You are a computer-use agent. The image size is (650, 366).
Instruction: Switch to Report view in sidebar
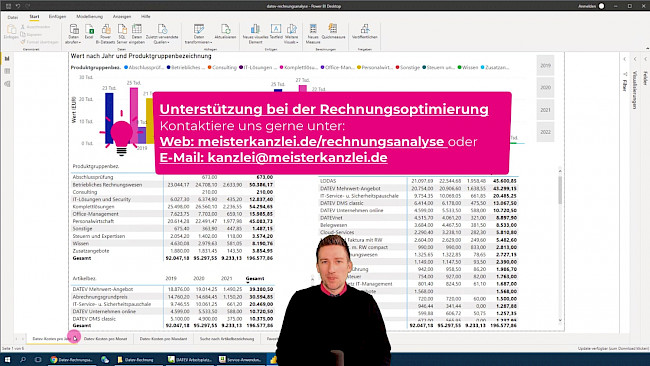pyautogui.click(x=7, y=58)
